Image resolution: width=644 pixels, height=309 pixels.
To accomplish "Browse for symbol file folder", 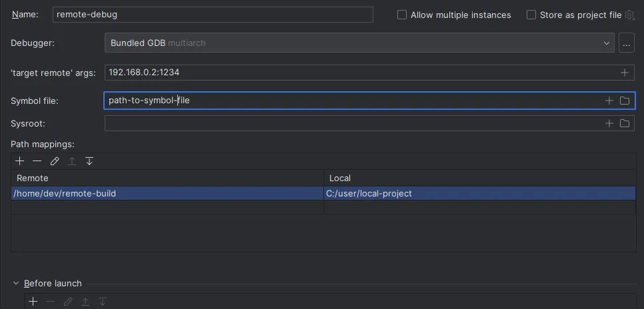I will point(625,101).
